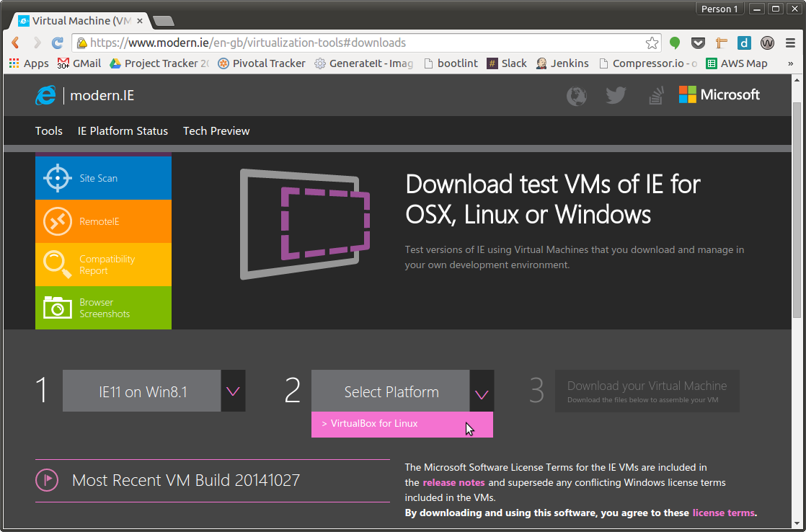This screenshot has width=806, height=532.
Task: Select the Virtual Machine browser tab
Action: point(80,21)
